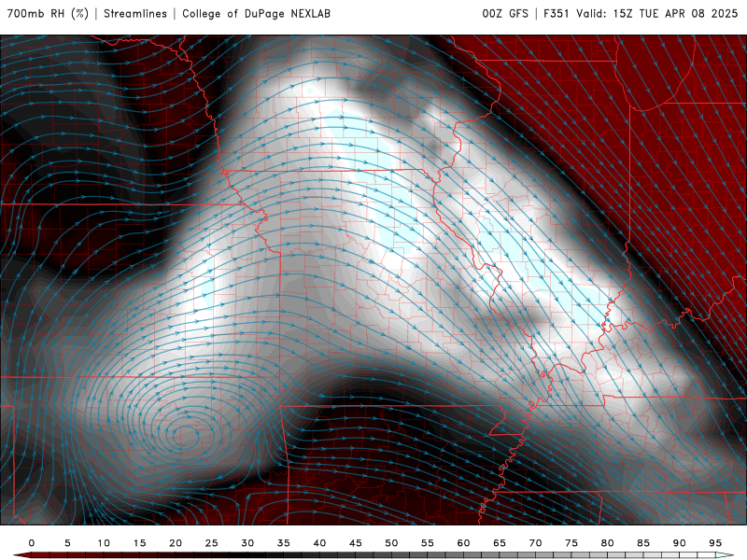Click colorbar label "60"
The image size is (747, 560).
point(463,543)
